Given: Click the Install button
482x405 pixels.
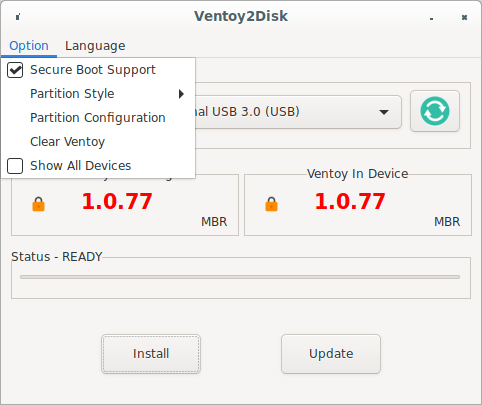Looking at the screenshot, I should point(151,354).
